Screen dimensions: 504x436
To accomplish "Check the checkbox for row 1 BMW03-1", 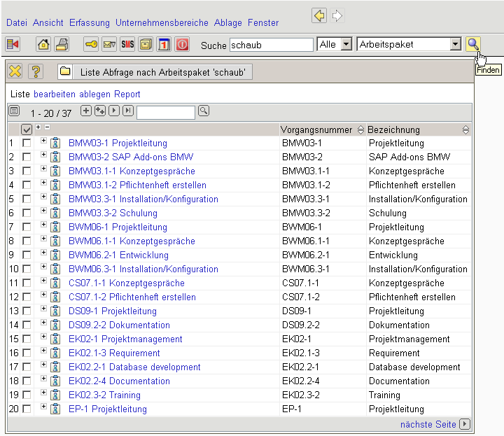I will pyautogui.click(x=27, y=143).
